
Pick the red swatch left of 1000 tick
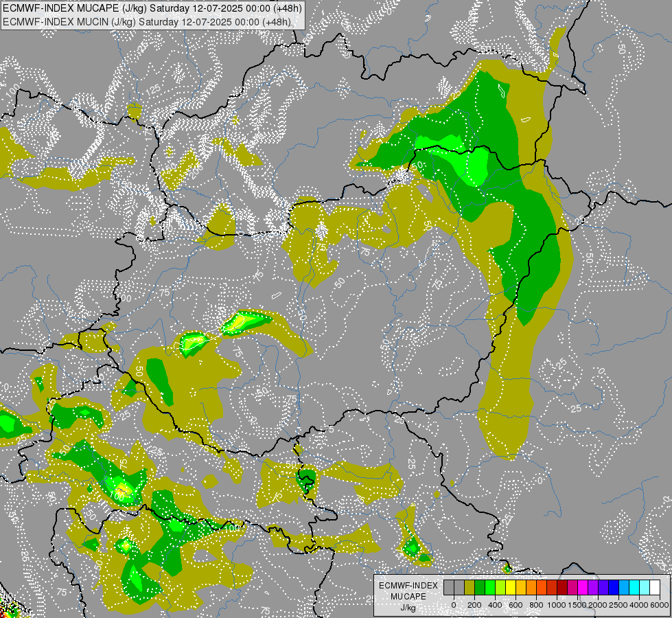point(552,588)
